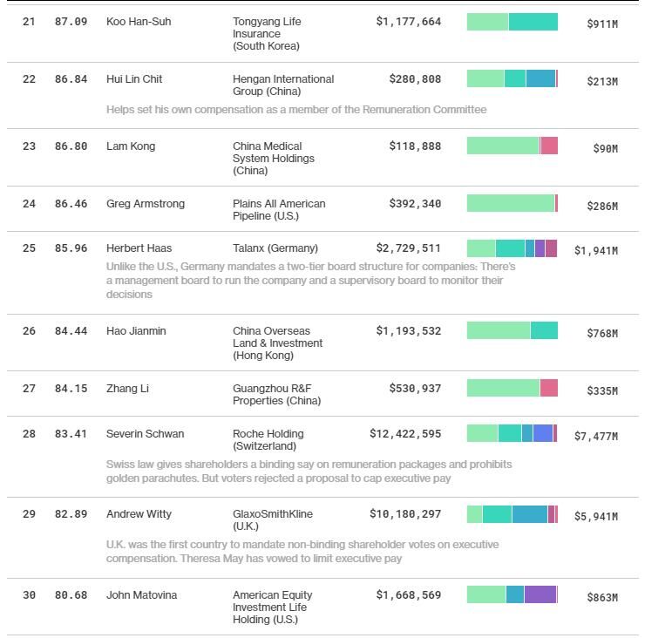Click the green bar for Greg Armstrong
This screenshot has height=638, width=672.
coord(510,203)
